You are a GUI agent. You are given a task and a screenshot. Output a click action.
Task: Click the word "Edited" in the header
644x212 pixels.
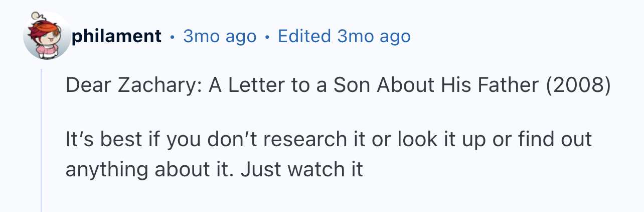(x=304, y=36)
